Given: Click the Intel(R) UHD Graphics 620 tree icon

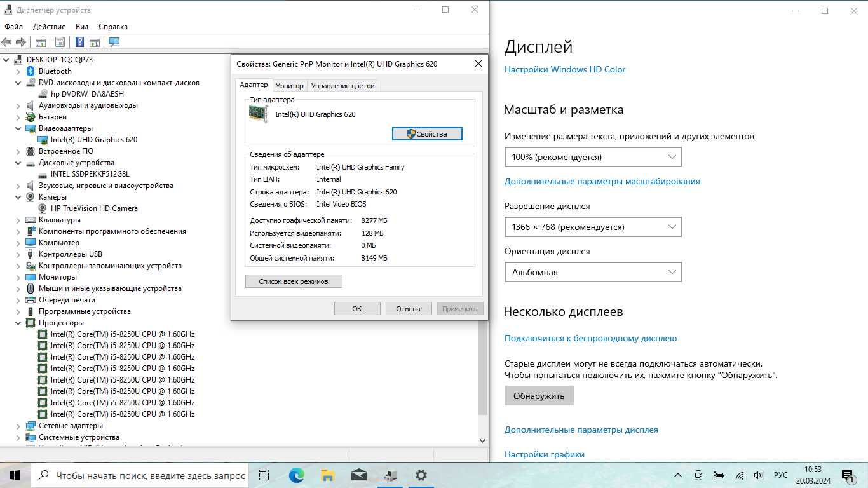Looking at the screenshot, I should point(43,140).
